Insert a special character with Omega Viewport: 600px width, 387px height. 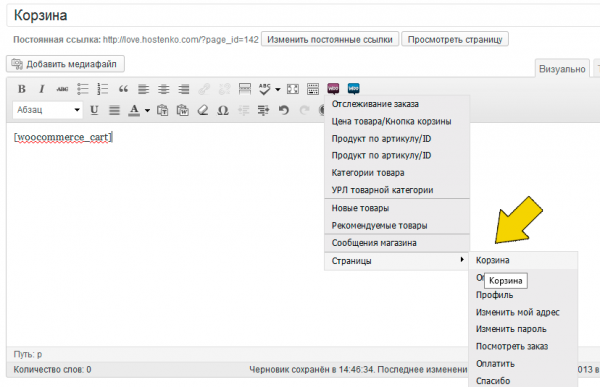223,110
